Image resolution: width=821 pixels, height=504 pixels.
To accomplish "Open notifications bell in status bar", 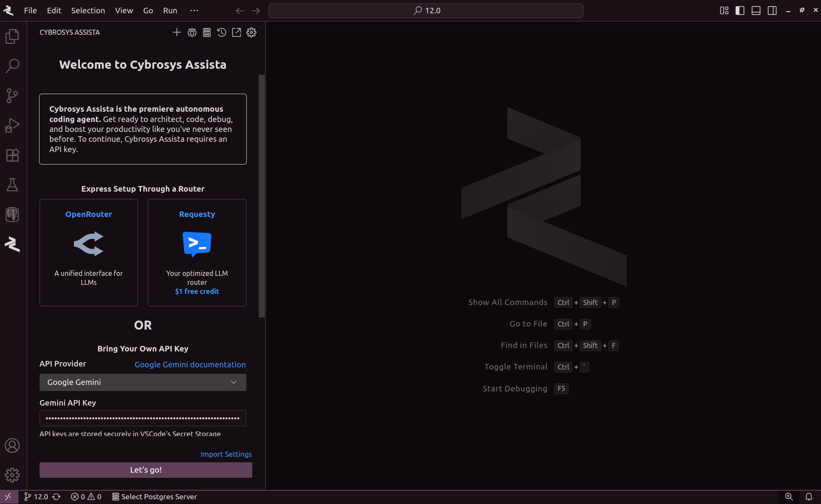I will coord(809,497).
